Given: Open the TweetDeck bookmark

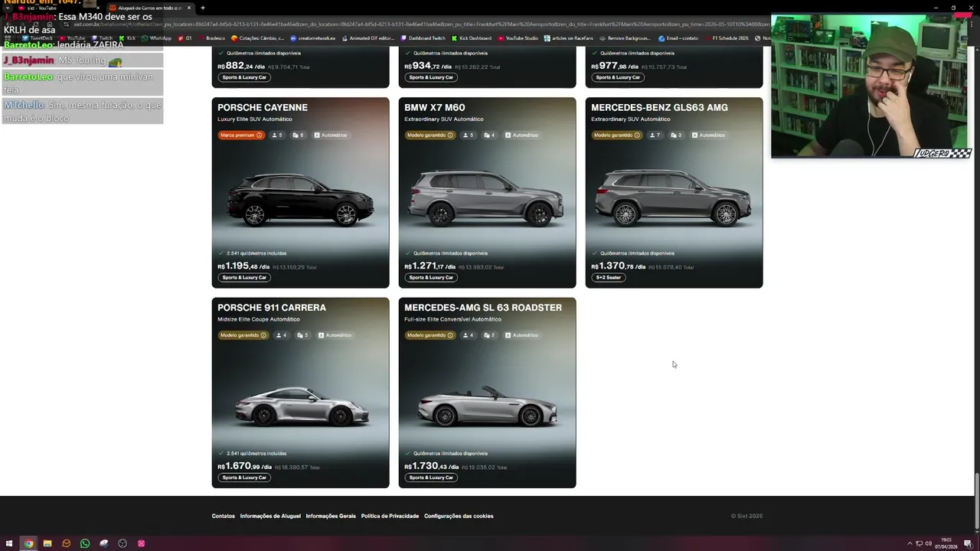Looking at the screenshot, I should (38, 38).
